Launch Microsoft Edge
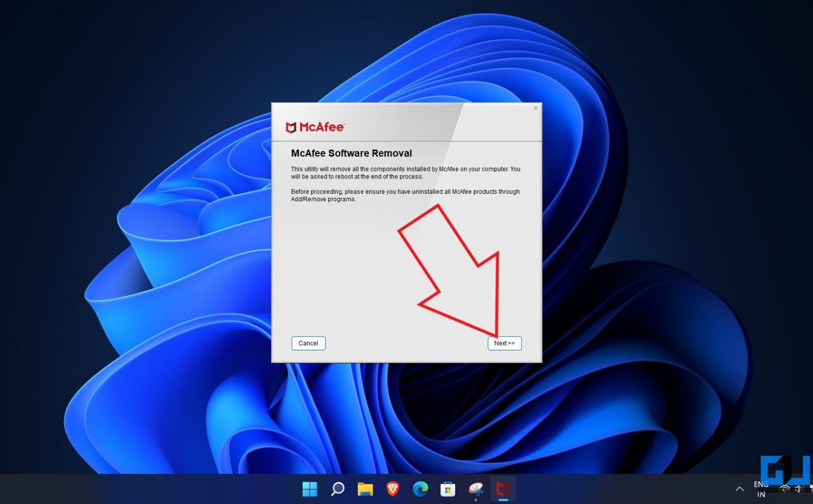The height and width of the screenshot is (504, 813). [420, 489]
